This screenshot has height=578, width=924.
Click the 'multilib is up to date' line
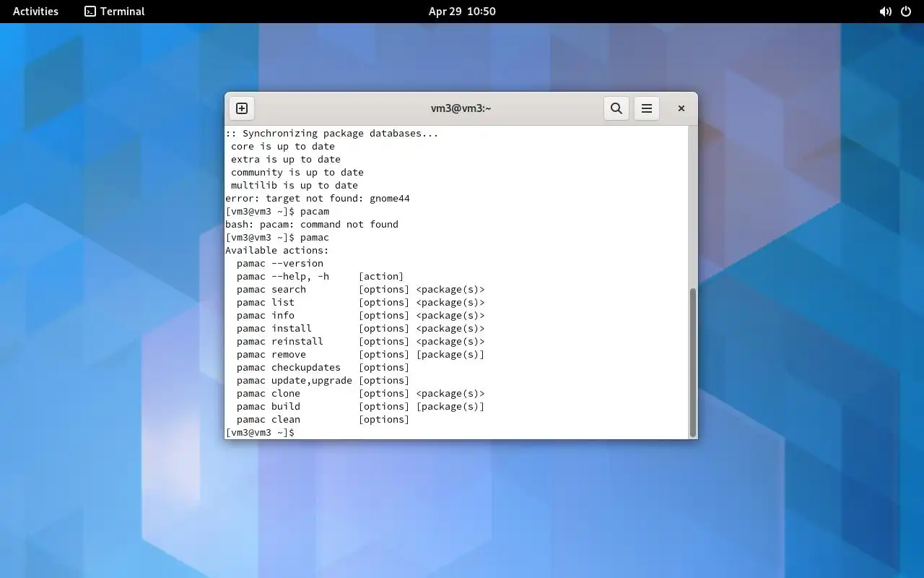(x=295, y=186)
